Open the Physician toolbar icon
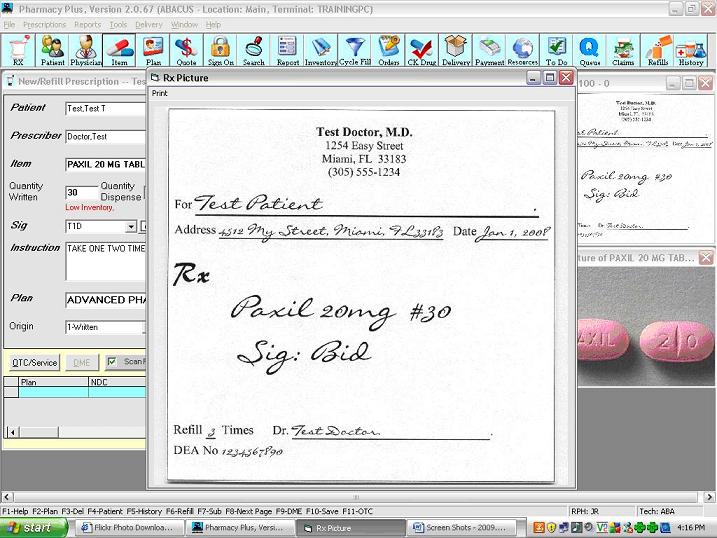This screenshot has height=538, width=717. pos(86,50)
